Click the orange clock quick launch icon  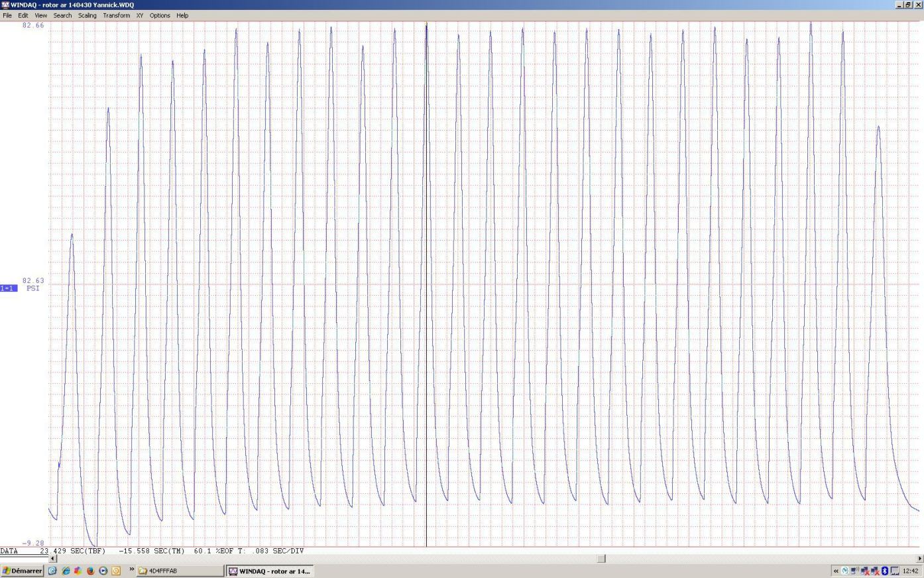click(116, 571)
